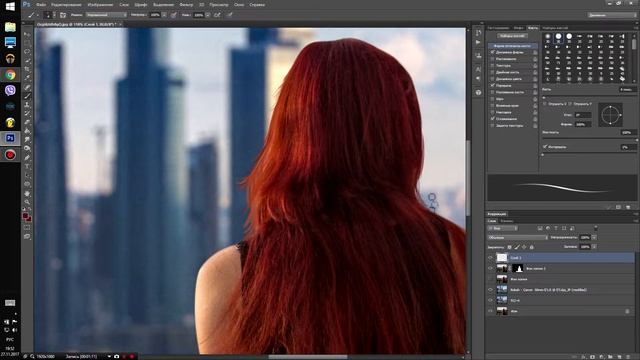640x360 pixels.
Task: Select the Hand tool
Action: [27, 193]
